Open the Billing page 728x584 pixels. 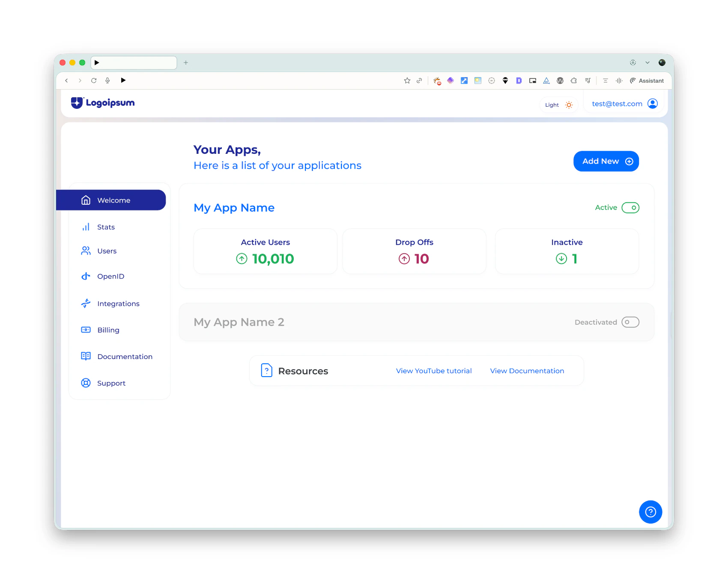tap(101, 330)
